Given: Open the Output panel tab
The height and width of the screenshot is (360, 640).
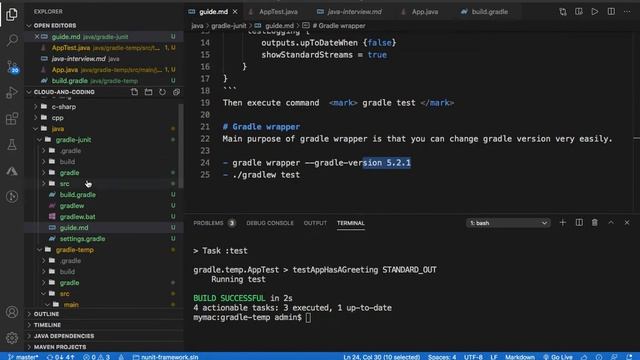Looking at the screenshot, I should click(x=315, y=223).
